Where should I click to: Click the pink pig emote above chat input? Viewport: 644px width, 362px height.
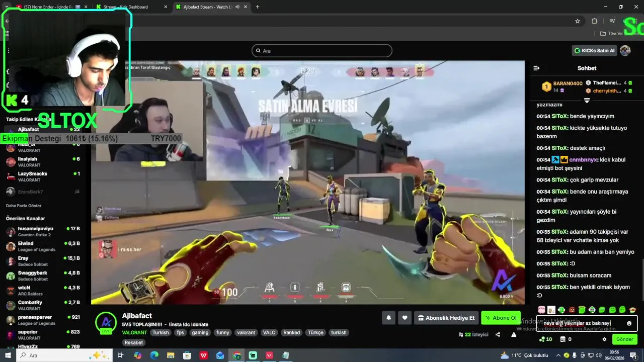tap(541, 310)
